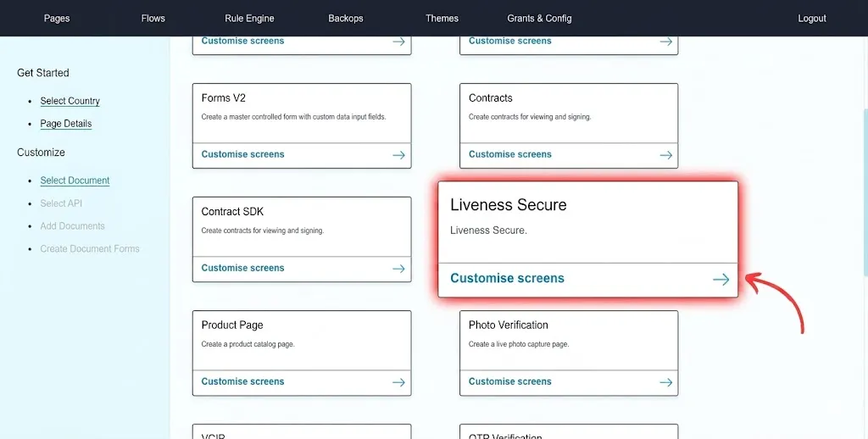Click 'Create a live photo capture page.' text
The height and width of the screenshot is (439, 868).
pyautogui.click(x=519, y=344)
